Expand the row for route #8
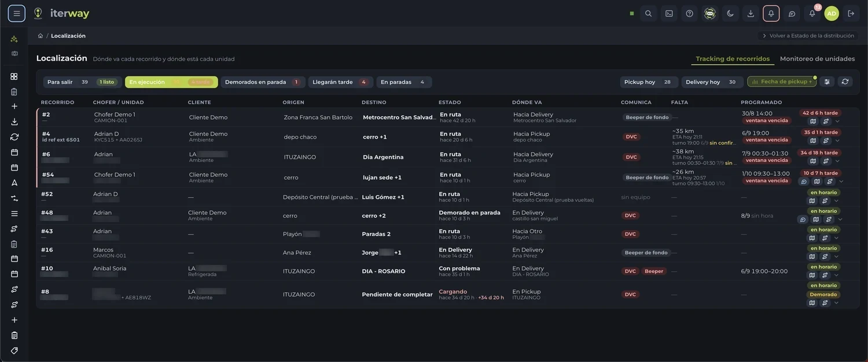This screenshot has width=868, height=362. pyautogui.click(x=836, y=303)
